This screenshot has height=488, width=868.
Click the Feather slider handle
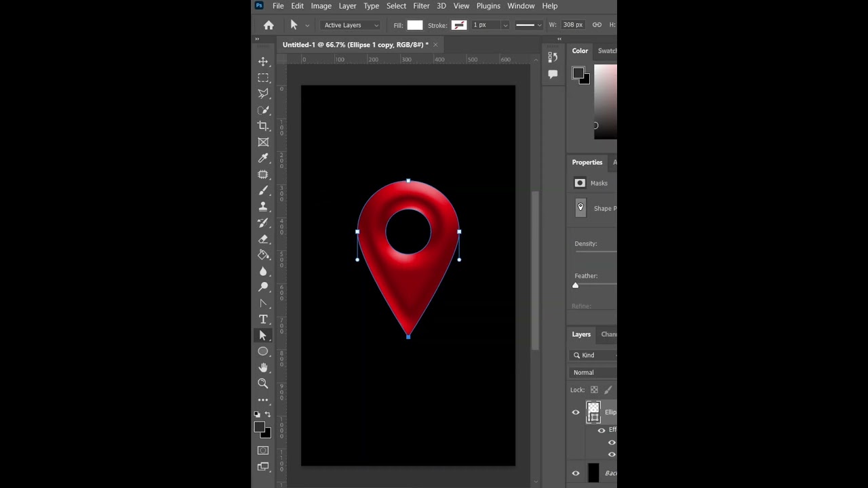click(575, 285)
